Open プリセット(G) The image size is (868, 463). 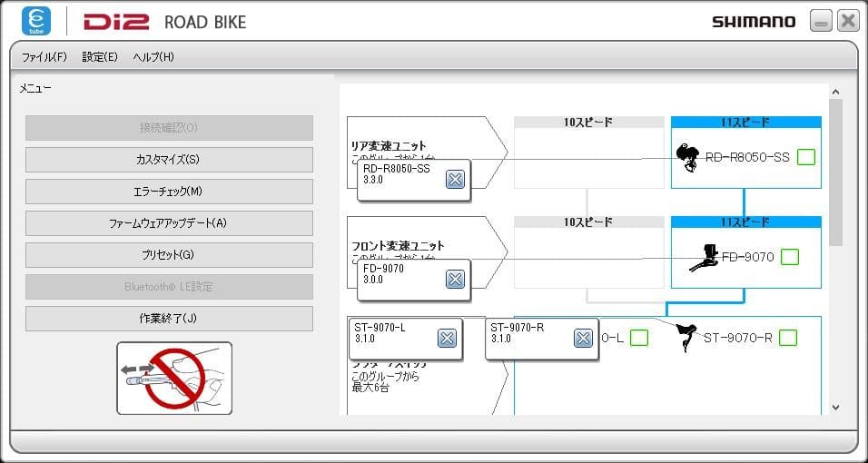tap(169, 255)
